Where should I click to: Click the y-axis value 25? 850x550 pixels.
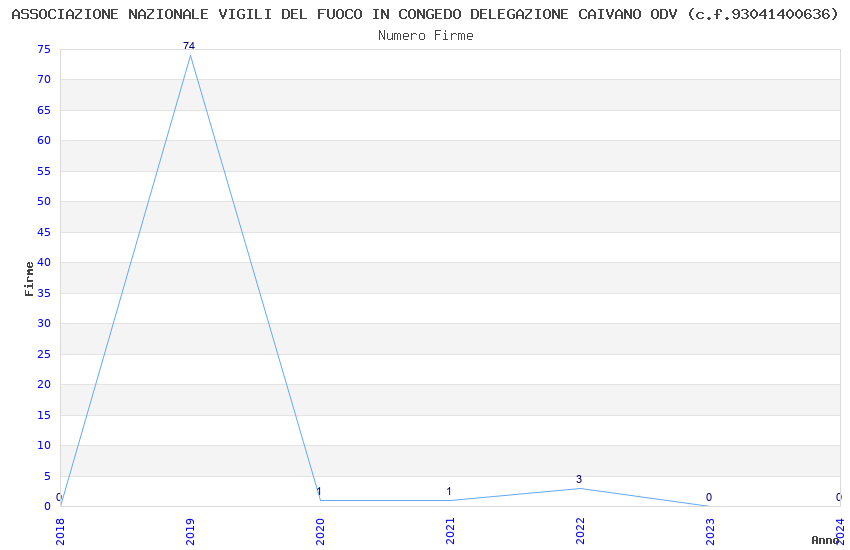[44, 354]
